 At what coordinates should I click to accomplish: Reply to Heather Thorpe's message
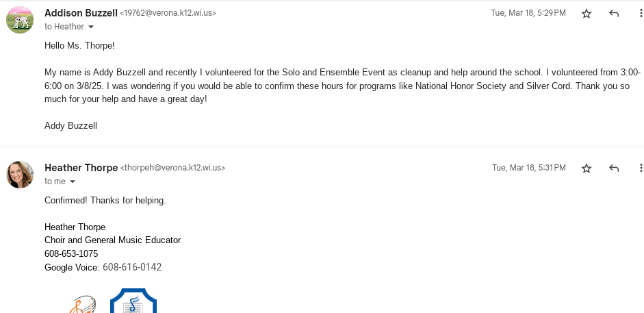614,168
